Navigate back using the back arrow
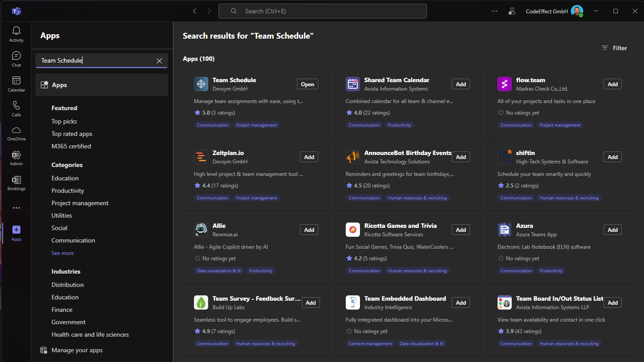644x362 pixels. pos(194,11)
